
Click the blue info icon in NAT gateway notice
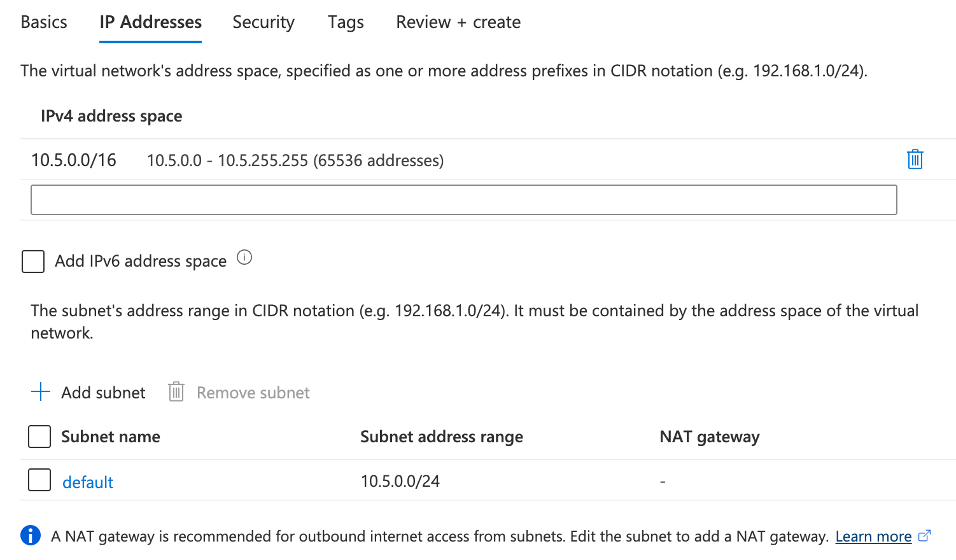(x=30, y=536)
